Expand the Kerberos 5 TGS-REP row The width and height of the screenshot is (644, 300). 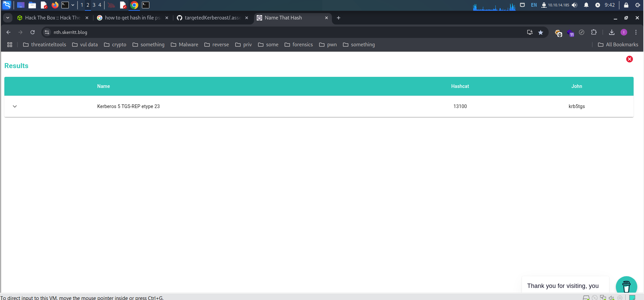click(15, 106)
